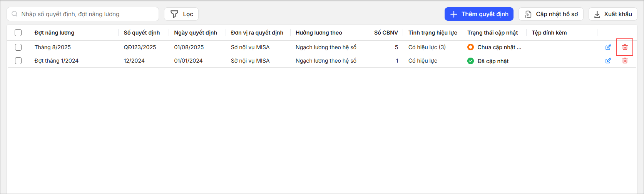Focus the decision number search field
644x194 pixels.
(x=87, y=14)
